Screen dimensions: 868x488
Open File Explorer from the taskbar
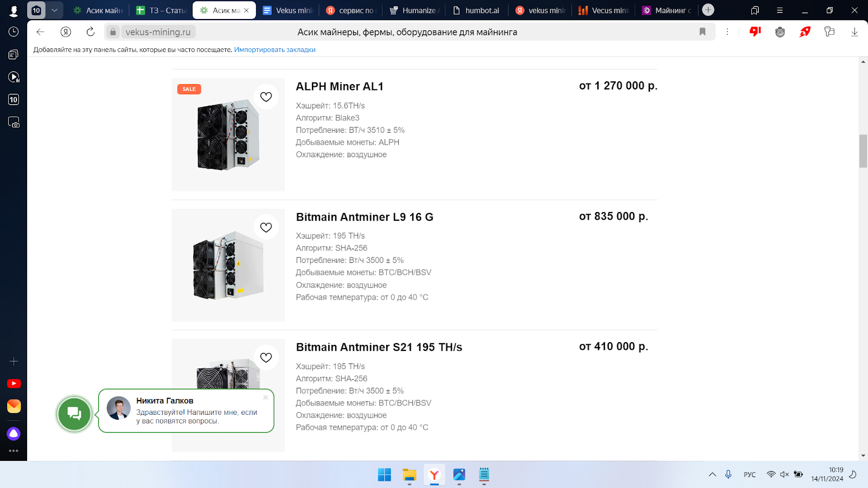[409, 475]
